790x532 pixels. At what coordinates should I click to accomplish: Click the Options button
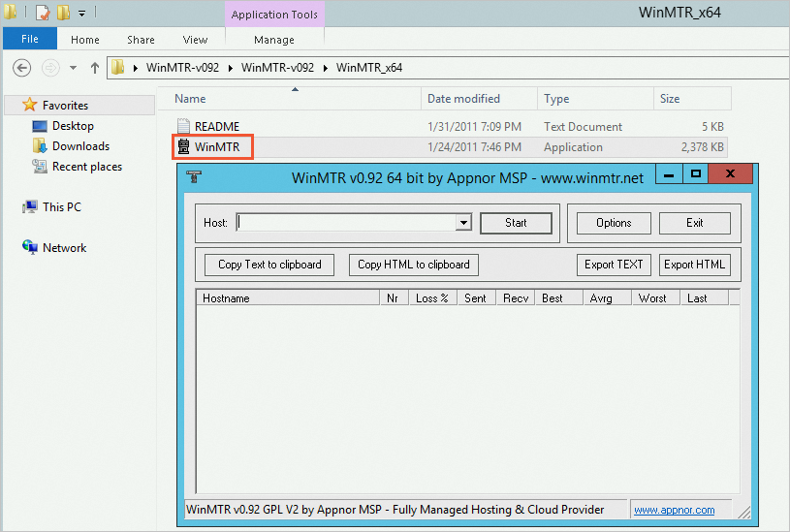(x=614, y=223)
